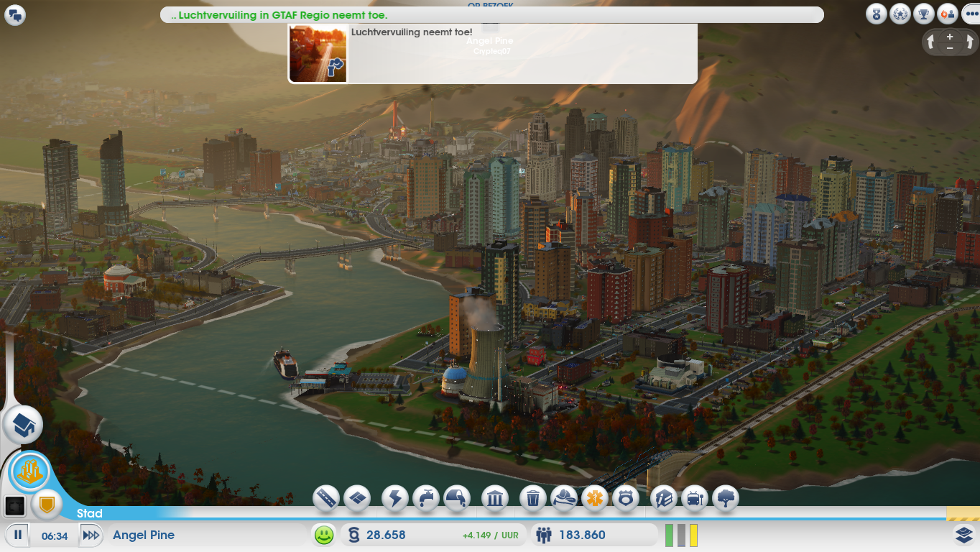The height and width of the screenshot is (552, 980).
Task: Open the Parks tree menu
Action: pos(726,497)
